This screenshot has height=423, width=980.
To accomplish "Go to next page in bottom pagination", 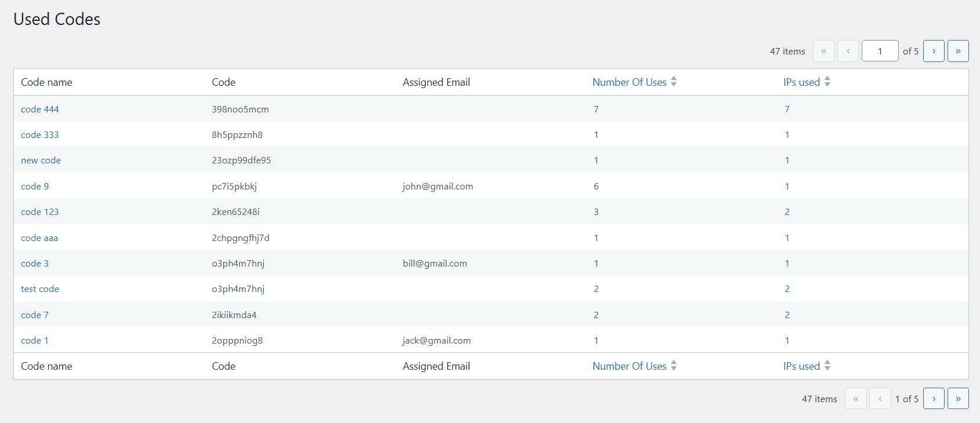I will 934,399.
